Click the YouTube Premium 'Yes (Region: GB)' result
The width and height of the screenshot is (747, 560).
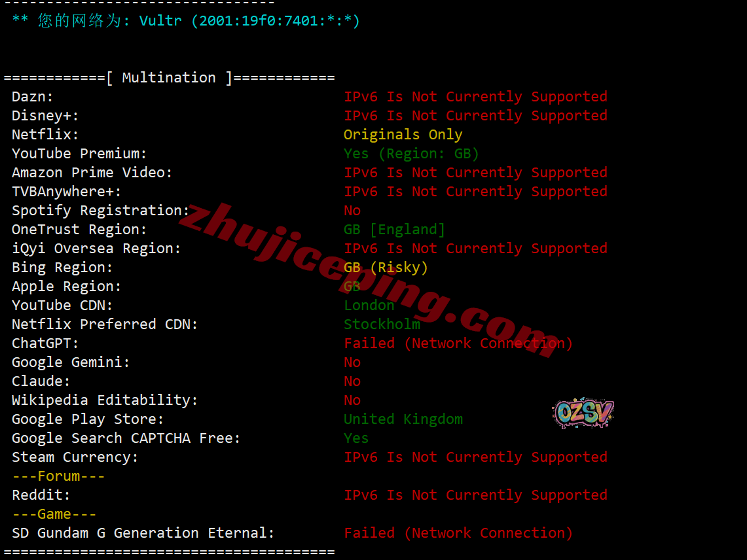point(411,154)
